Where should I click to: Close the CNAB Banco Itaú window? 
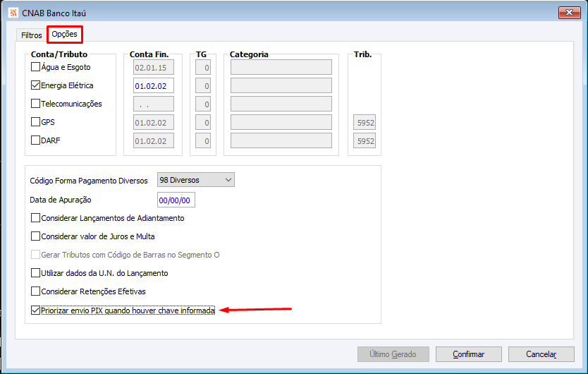point(569,13)
